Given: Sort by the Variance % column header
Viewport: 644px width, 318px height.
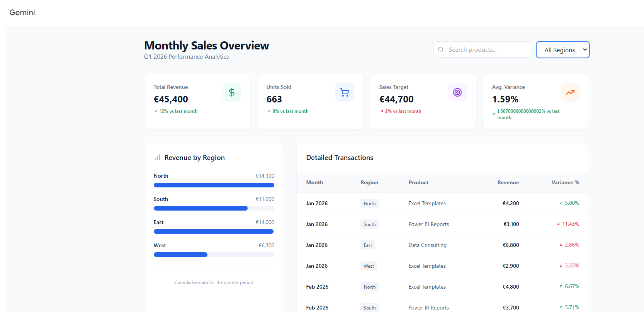Looking at the screenshot, I should pos(565,182).
